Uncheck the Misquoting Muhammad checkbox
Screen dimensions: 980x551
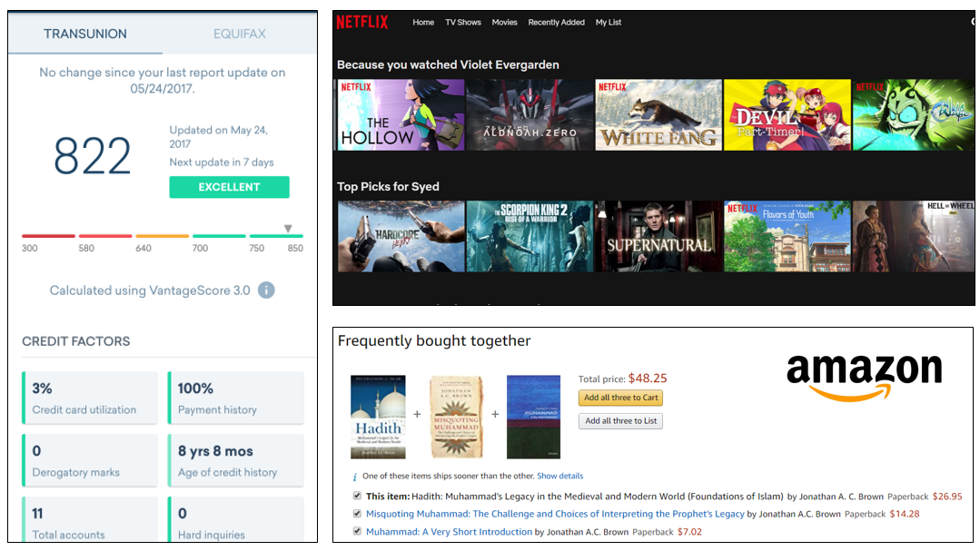tap(357, 514)
